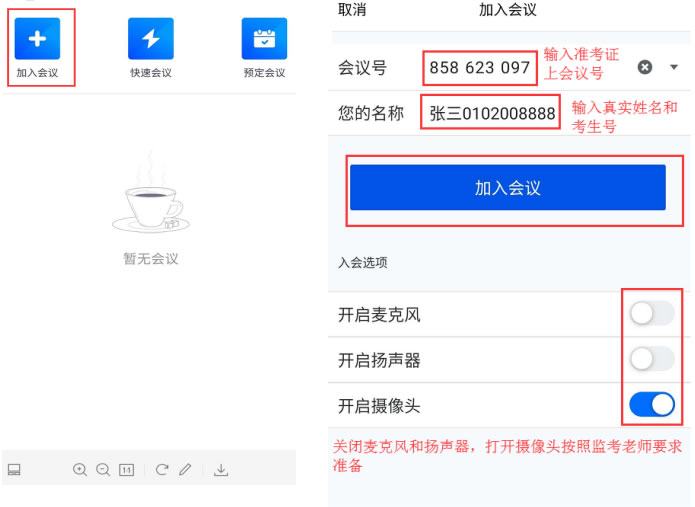Tap 取消 to cancel joining
This screenshot has height=507, width=695.
pos(352,10)
